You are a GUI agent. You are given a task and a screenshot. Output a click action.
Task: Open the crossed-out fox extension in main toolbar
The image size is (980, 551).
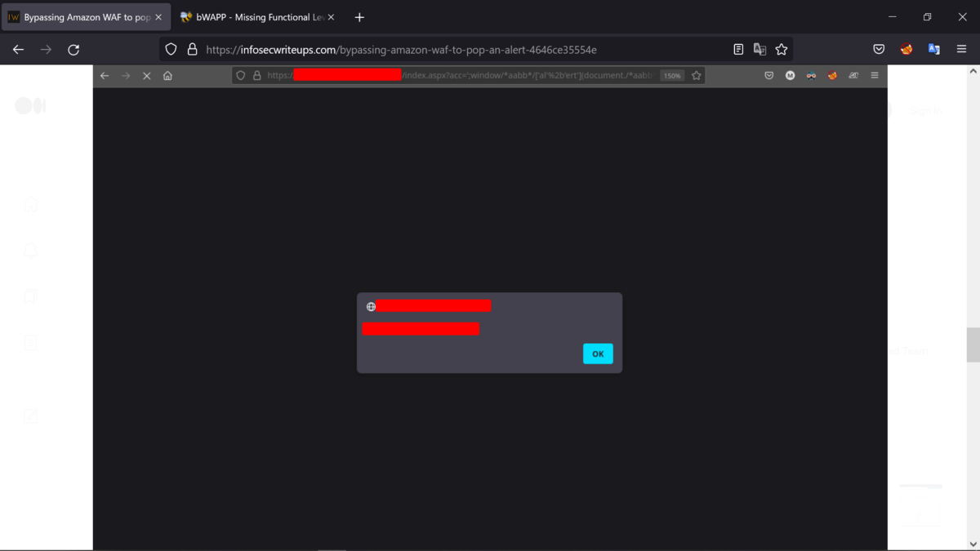(906, 50)
